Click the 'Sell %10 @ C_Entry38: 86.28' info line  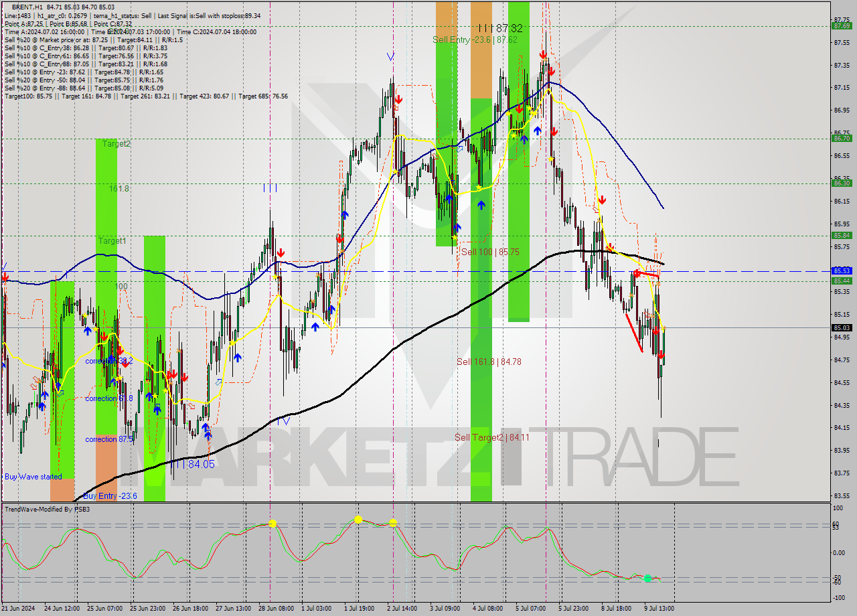(x=86, y=48)
